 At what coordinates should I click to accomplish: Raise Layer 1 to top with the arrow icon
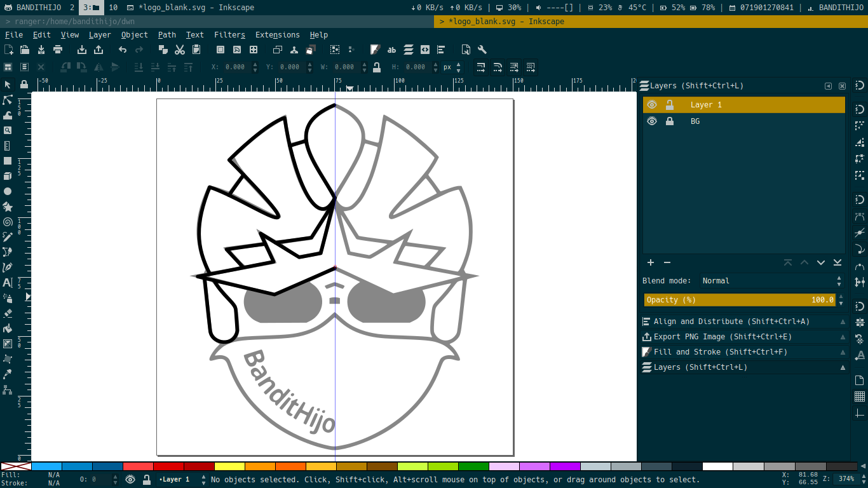click(788, 262)
